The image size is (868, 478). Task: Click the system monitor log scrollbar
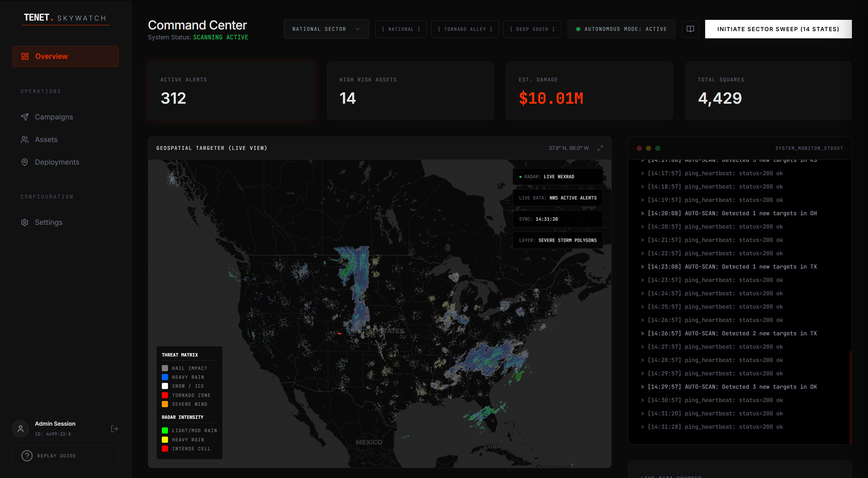click(850, 397)
